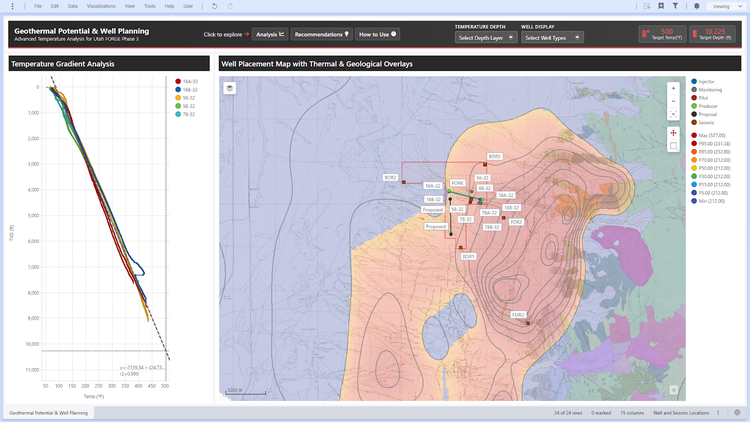Open the Notifications bell icon

[x=697, y=6]
